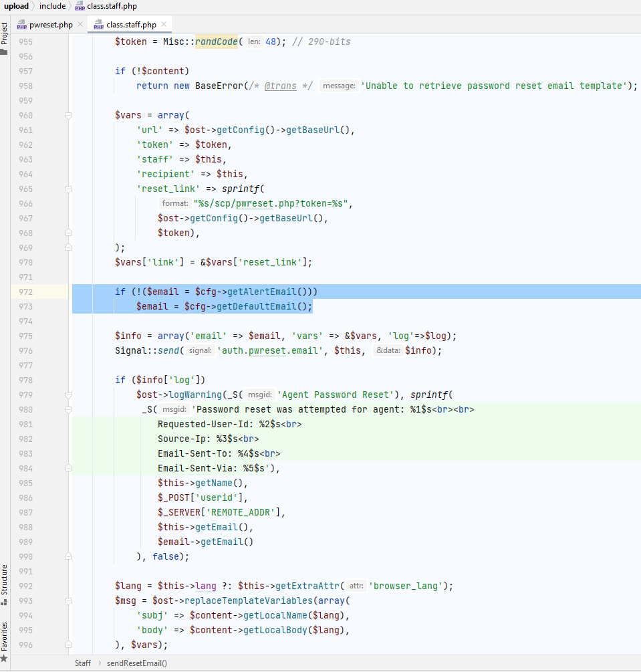
Task: Click the folder icon under Project label
Action: point(4,52)
